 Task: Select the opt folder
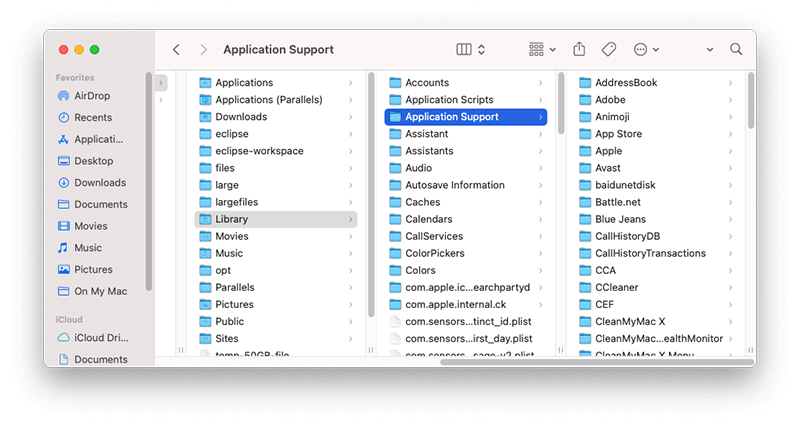pyautogui.click(x=276, y=270)
